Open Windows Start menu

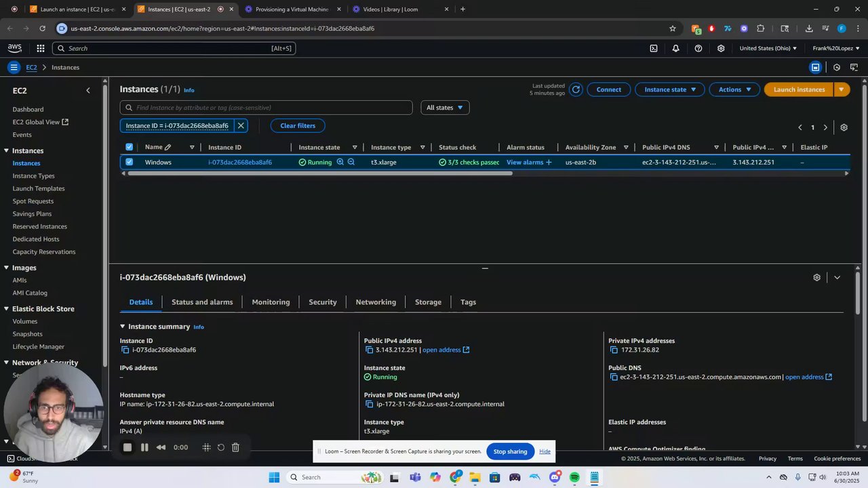[274, 477]
